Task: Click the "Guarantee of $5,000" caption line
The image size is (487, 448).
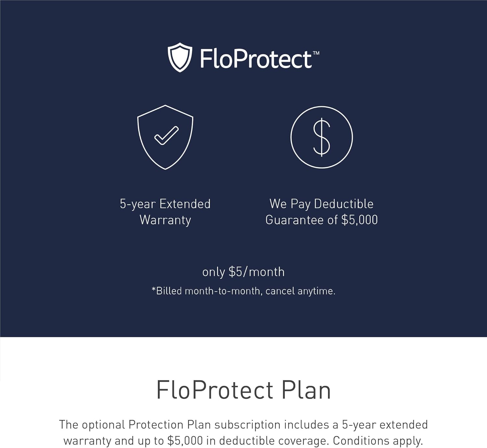Action: 321,220
